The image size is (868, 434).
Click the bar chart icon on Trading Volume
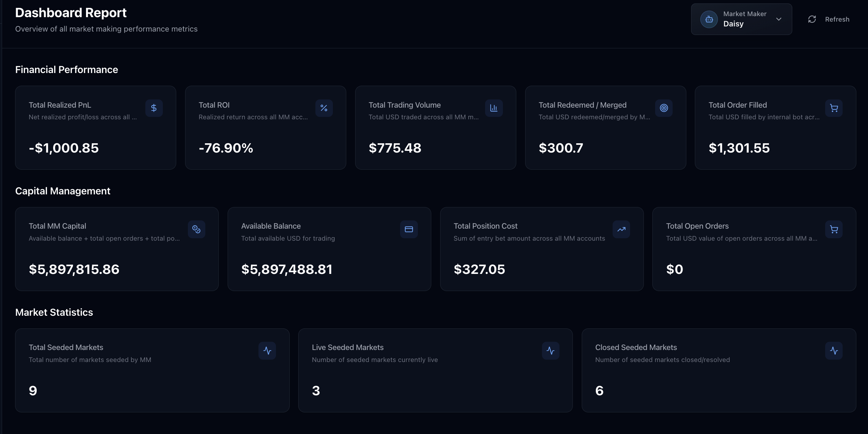[x=494, y=108]
